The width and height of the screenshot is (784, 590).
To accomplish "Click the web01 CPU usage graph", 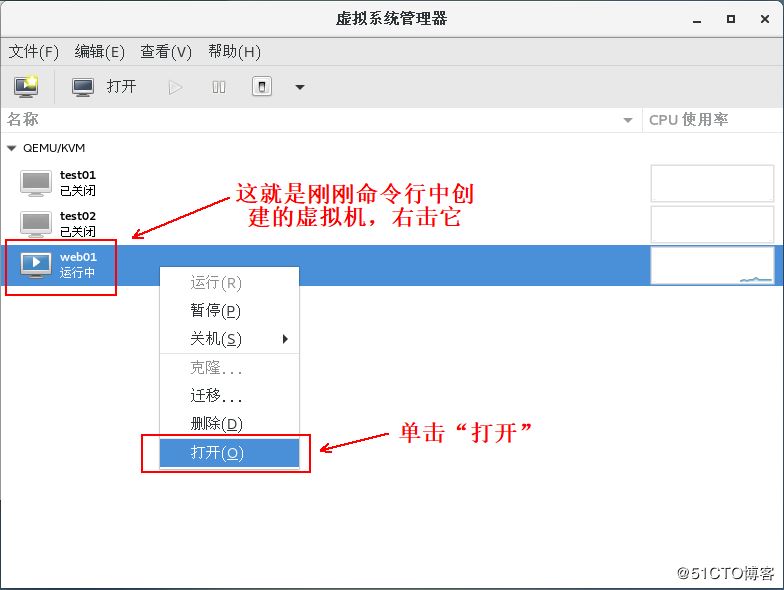I will coord(712,265).
